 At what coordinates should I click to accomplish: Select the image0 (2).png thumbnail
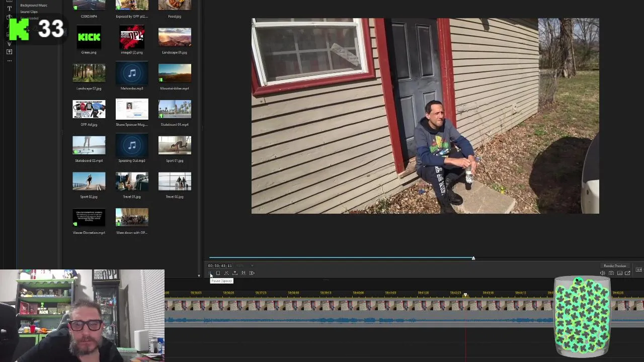coord(132,37)
